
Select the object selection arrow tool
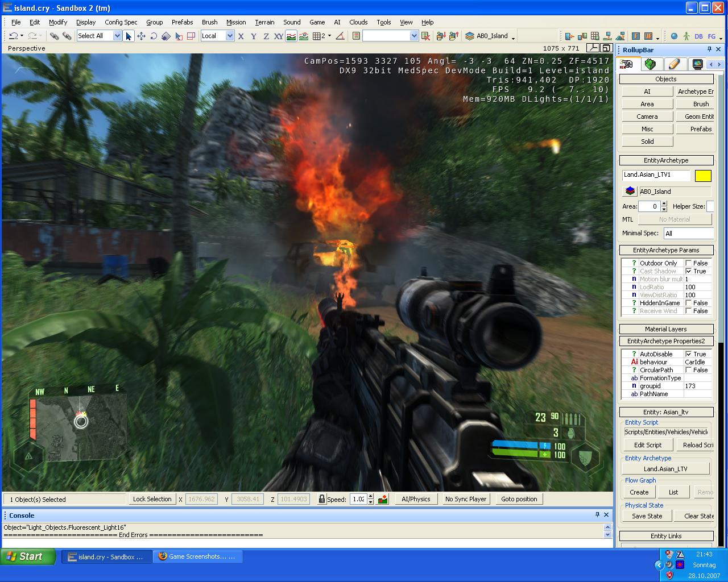click(129, 36)
